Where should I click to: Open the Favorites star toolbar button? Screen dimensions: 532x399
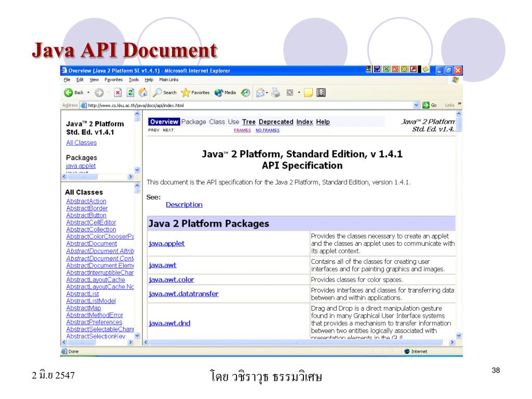(195, 92)
